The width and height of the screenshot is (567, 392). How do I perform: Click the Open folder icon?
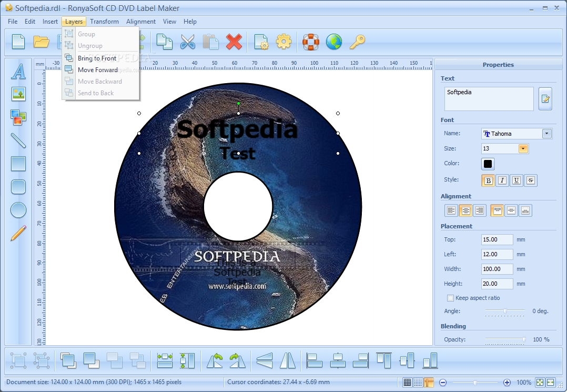(x=41, y=42)
